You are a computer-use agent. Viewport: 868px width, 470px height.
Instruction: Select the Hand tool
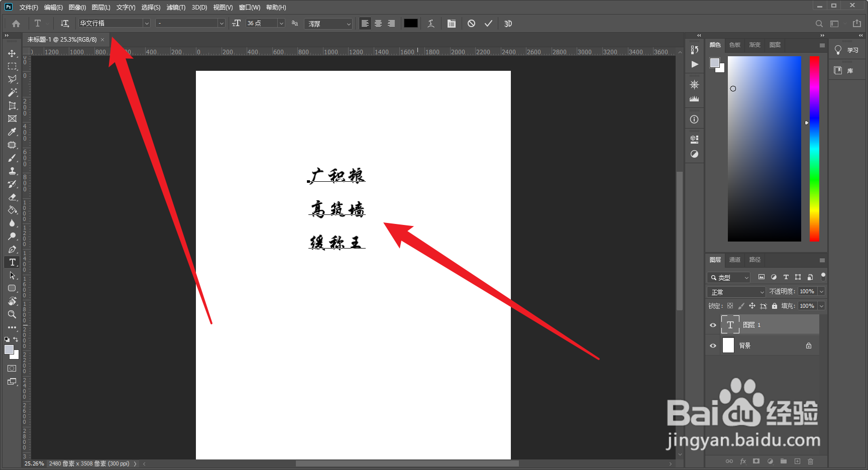12,301
